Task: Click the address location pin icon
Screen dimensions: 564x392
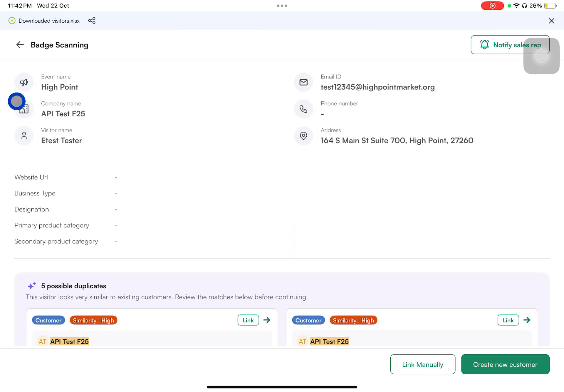Action: pyautogui.click(x=303, y=135)
